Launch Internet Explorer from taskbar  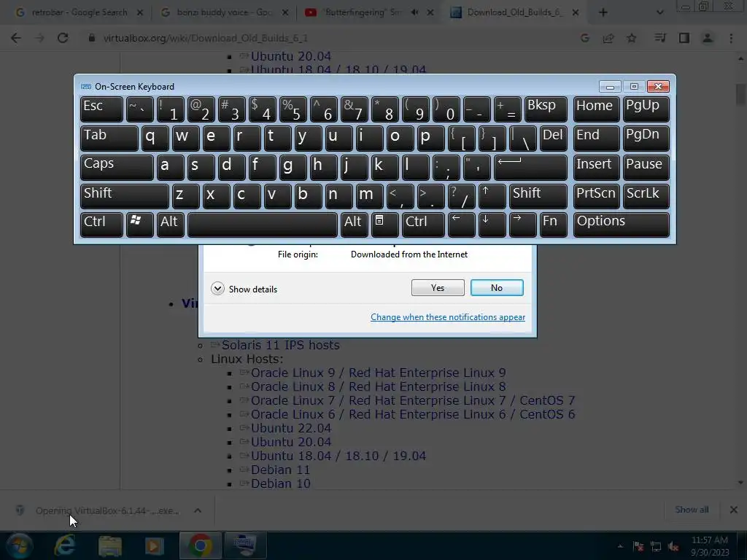tap(64, 545)
